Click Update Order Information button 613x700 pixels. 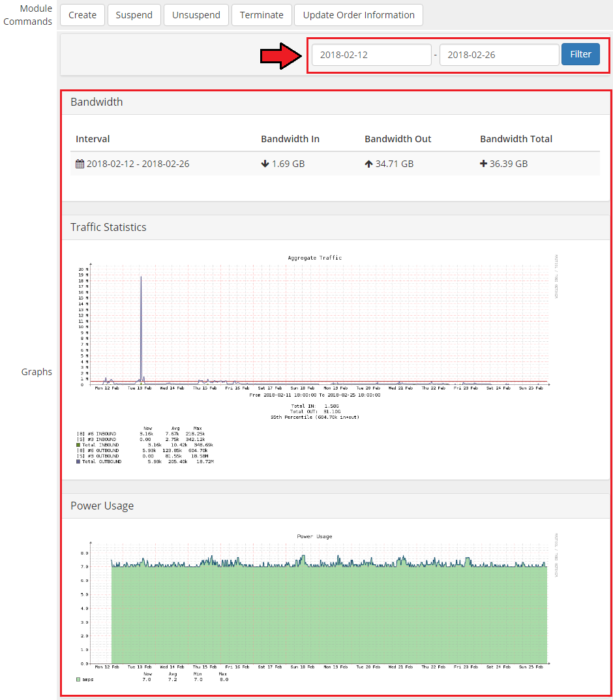[359, 15]
